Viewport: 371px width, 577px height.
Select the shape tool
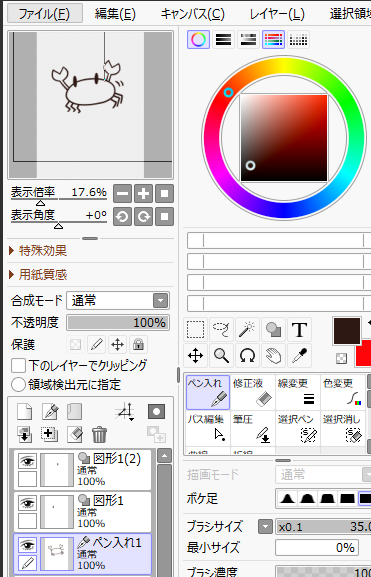click(x=273, y=330)
